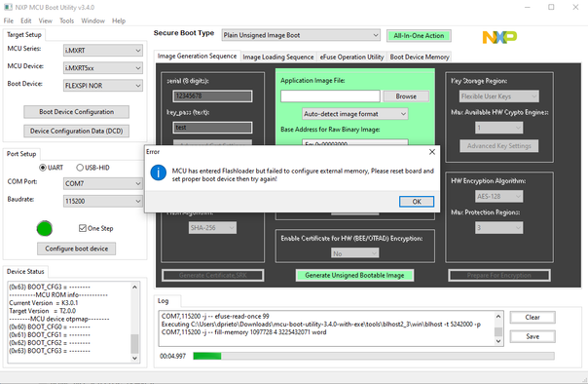
Task: Close the Error dialog with the X
Action: pos(432,152)
